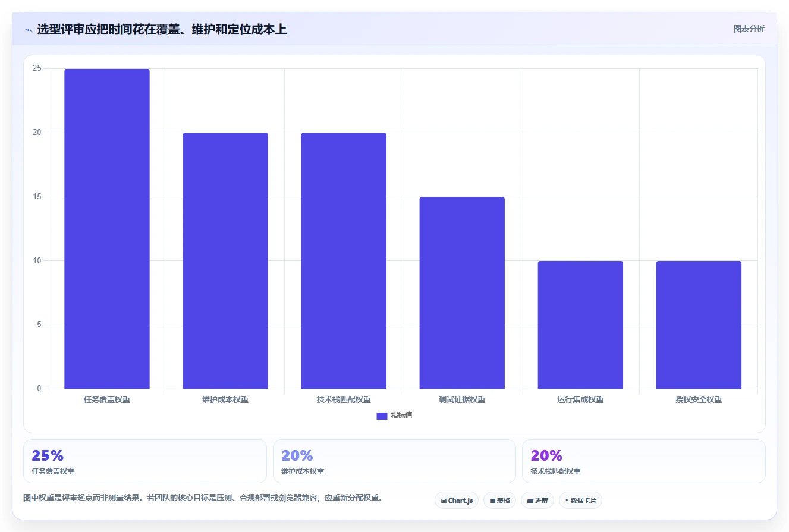This screenshot has height=532, width=789.
Task: Click the 任务覆盖权重 x-axis label
Action: [x=107, y=400]
